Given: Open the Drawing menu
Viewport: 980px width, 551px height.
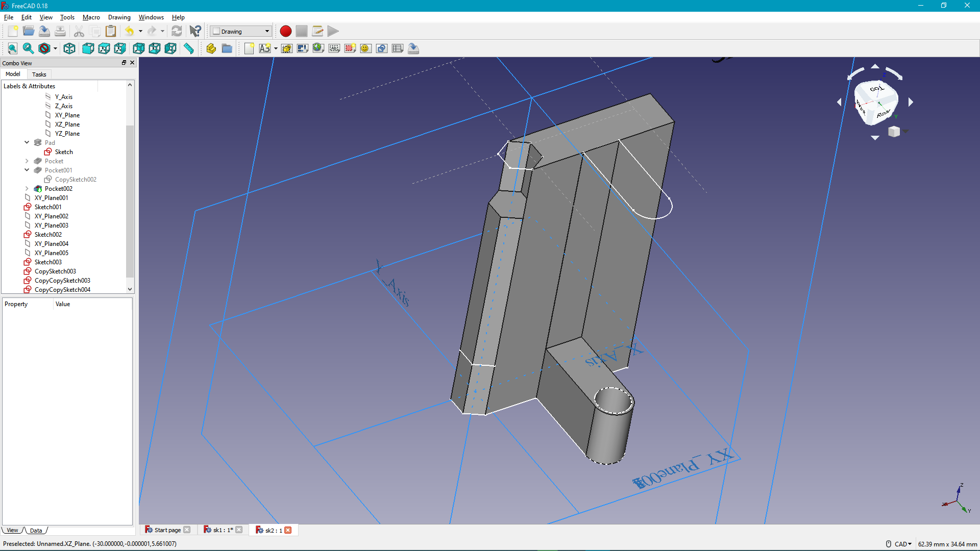Looking at the screenshot, I should (119, 17).
